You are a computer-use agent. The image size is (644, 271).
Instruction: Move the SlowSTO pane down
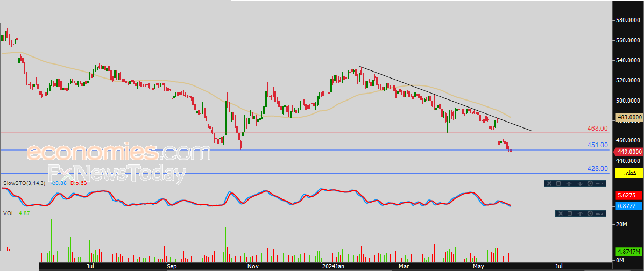(580, 183)
